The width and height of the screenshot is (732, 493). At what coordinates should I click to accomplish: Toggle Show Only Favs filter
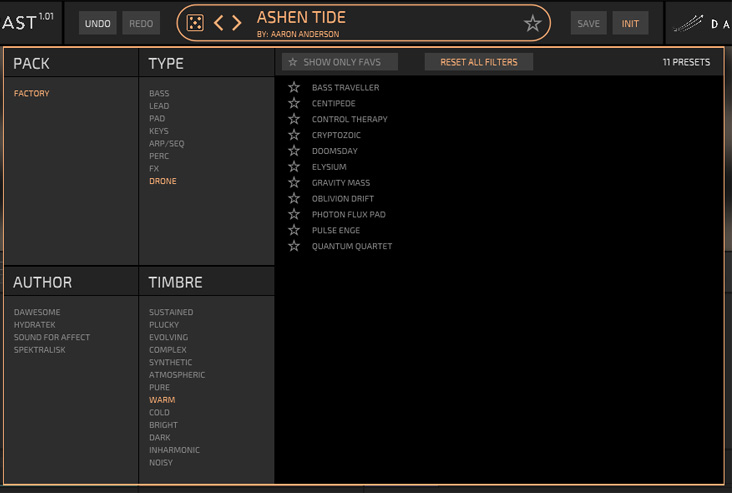coord(340,62)
